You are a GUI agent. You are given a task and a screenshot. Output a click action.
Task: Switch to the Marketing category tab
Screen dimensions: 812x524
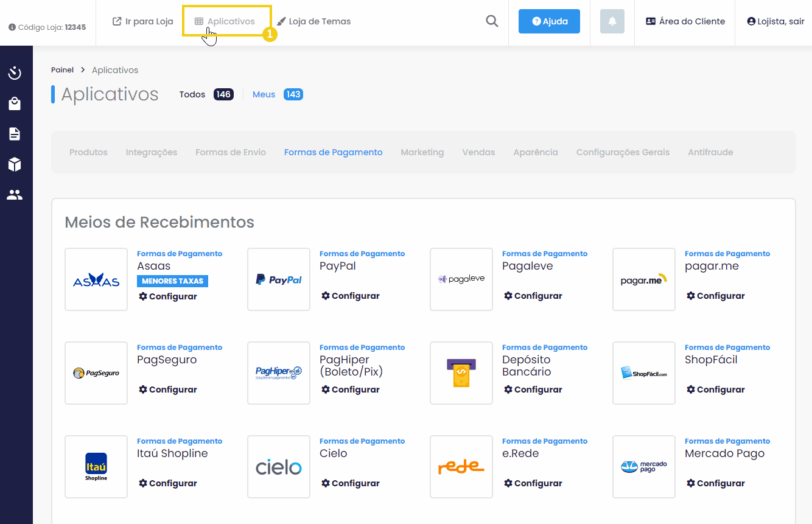(422, 152)
